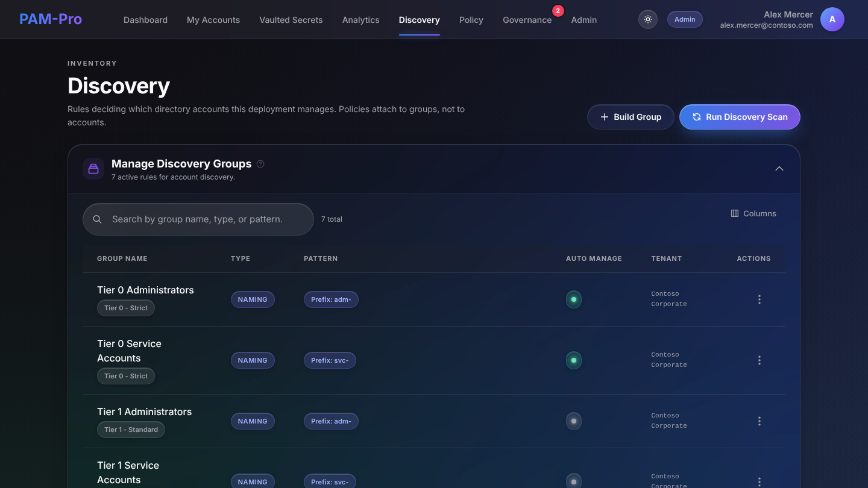
Task: Click the Manage Discovery Groups help icon
Action: click(260, 164)
